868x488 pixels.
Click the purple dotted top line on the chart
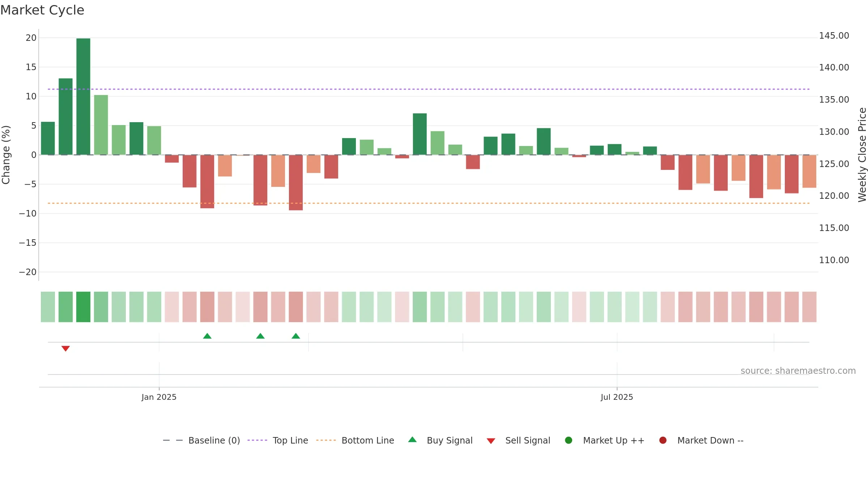click(x=429, y=89)
